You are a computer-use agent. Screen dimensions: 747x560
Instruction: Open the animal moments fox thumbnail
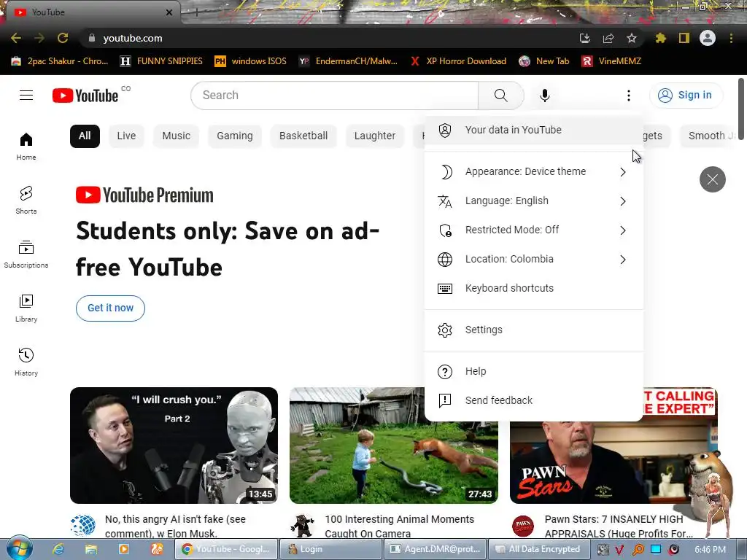[x=394, y=446]
